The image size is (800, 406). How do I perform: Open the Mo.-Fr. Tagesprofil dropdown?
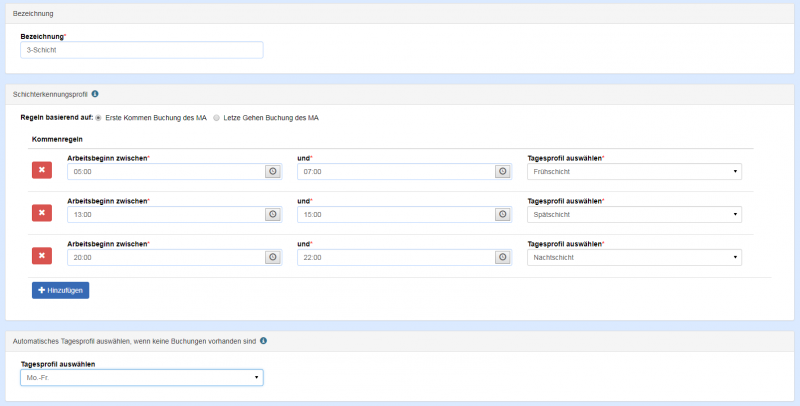coord(142,378)
